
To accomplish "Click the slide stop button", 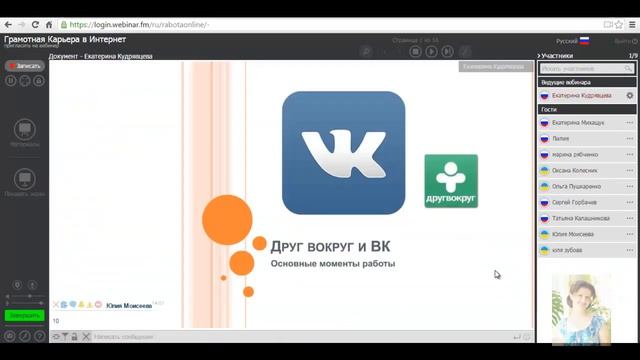I will (416, 51).
